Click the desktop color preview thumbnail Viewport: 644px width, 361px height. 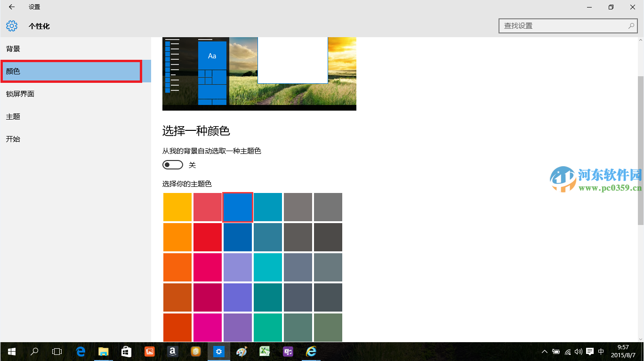(x=259, y=73)
